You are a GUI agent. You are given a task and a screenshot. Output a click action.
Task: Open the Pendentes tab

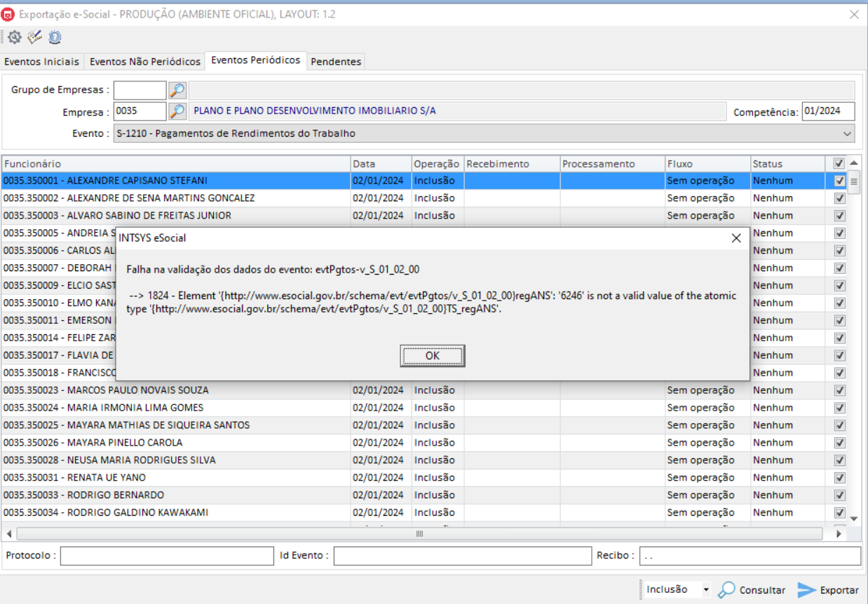[336, 62]
